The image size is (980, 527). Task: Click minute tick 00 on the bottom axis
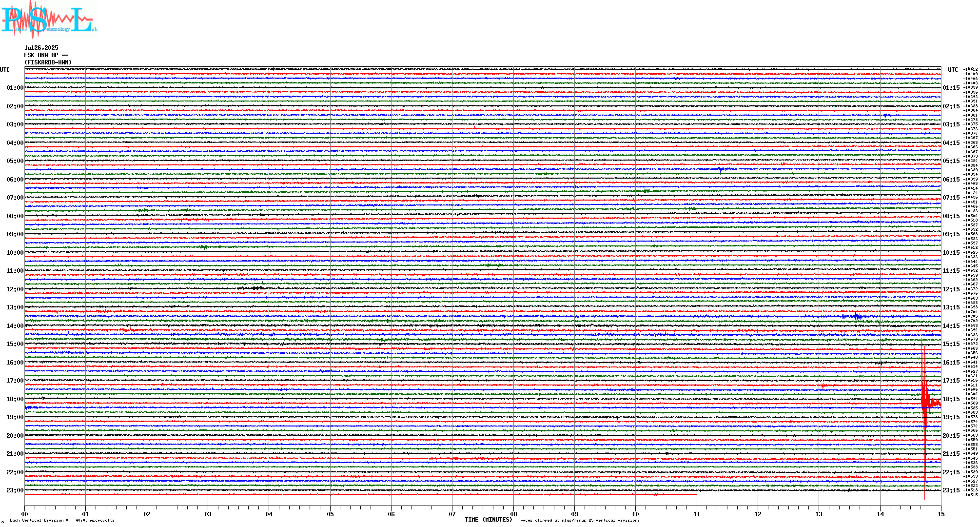pyautogui.click(x=25, y=514)
